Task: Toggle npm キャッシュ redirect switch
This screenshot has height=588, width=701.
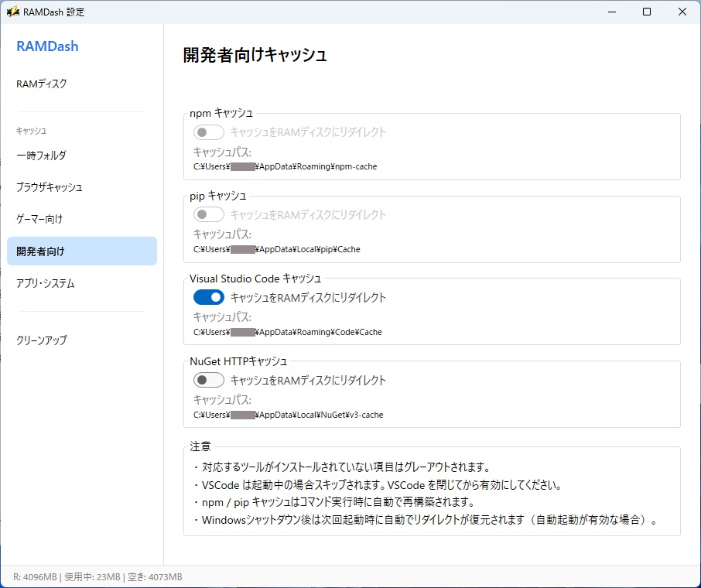Action: click(209, 132)
